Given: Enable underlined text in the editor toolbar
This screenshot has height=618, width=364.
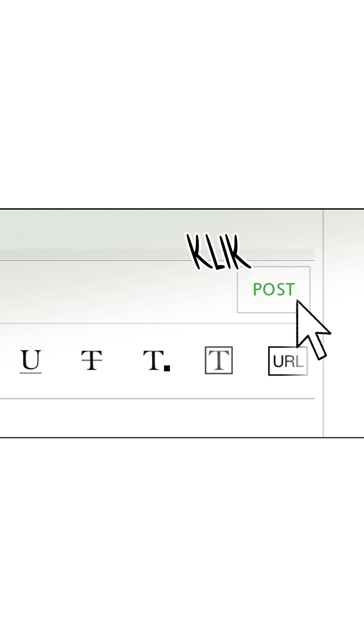Looking at the screenshot, I should [31, 362].
